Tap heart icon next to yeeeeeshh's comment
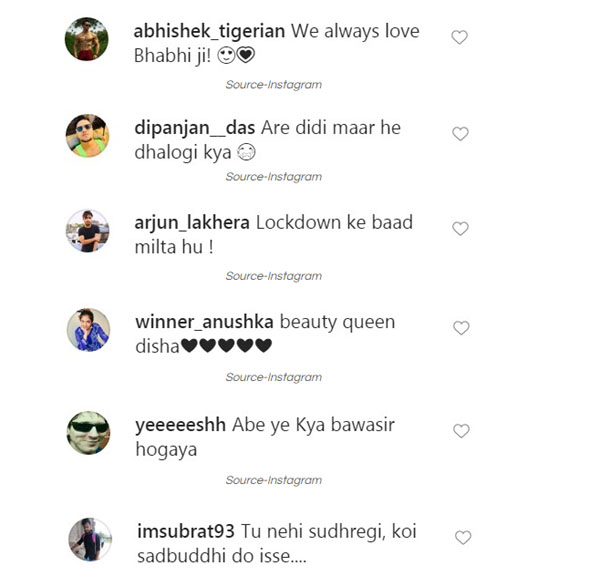600x576 pixels. [461, 431]
